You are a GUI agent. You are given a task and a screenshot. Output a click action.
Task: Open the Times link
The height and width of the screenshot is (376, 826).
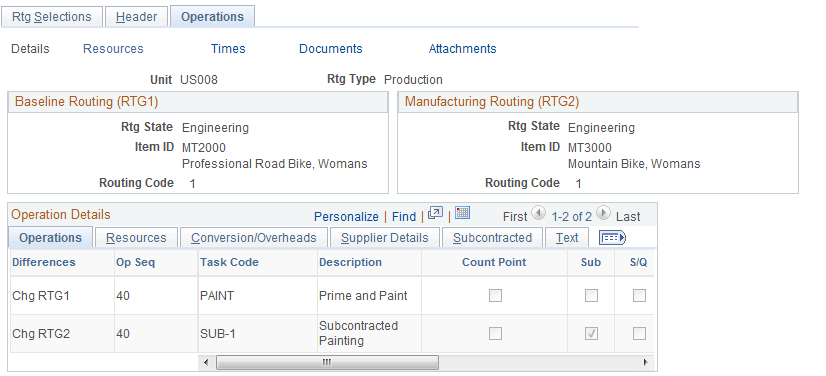[228, 49]
